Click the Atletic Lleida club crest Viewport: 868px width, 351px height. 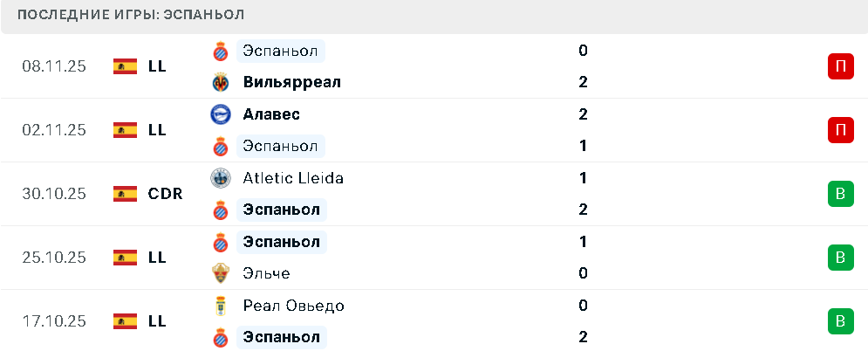[x=221, y=178]
